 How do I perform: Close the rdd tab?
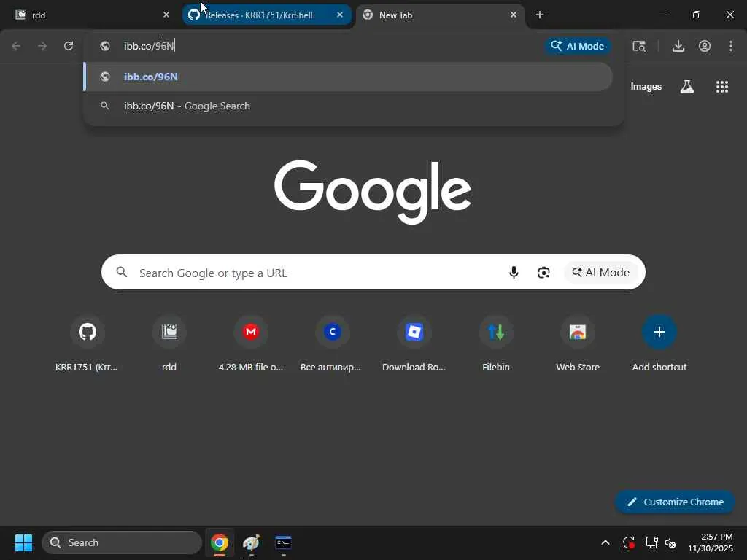pos(166,15)
